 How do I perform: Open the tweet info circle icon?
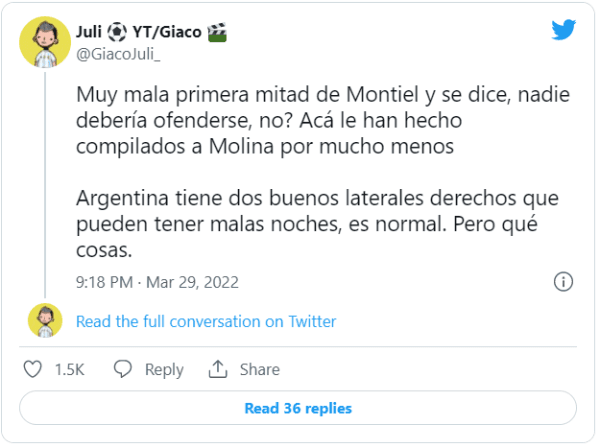(563, 281)
